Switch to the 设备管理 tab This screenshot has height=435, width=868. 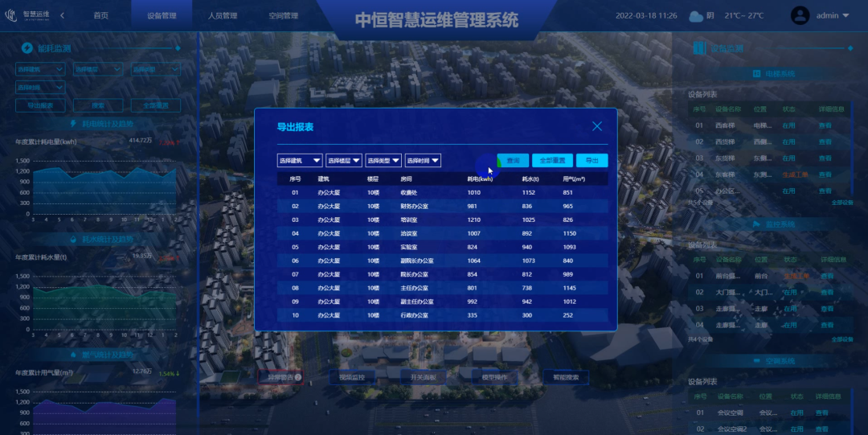point(162,15)
